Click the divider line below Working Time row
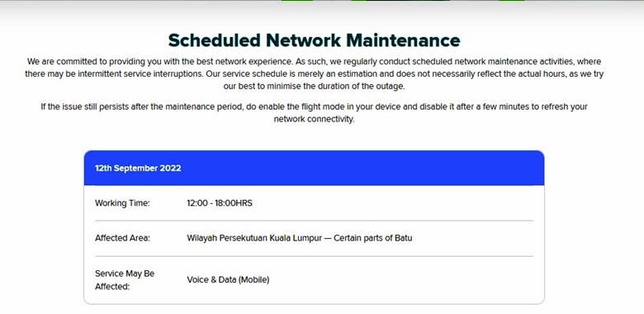 click(x=315, y=221)
